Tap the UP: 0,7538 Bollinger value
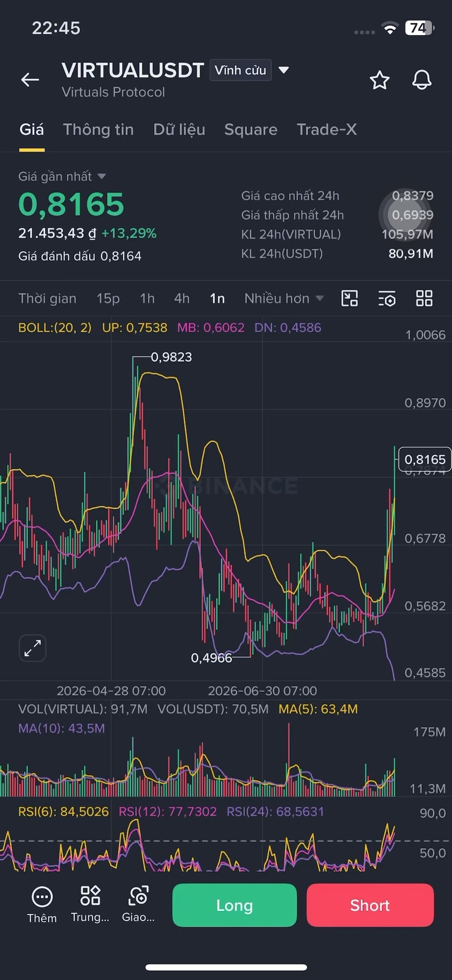This screenshot has width=452, height=980. (135, 328)
